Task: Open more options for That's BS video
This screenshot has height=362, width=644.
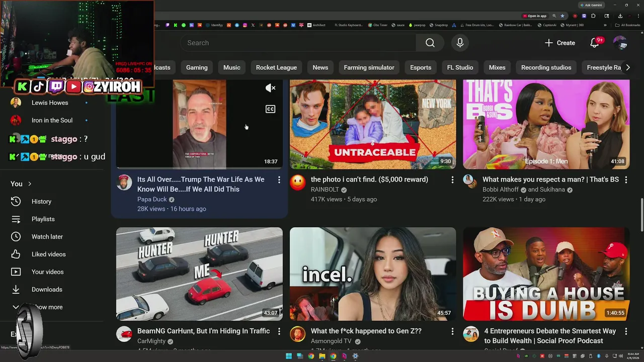Action: click(x=626, y=180)
